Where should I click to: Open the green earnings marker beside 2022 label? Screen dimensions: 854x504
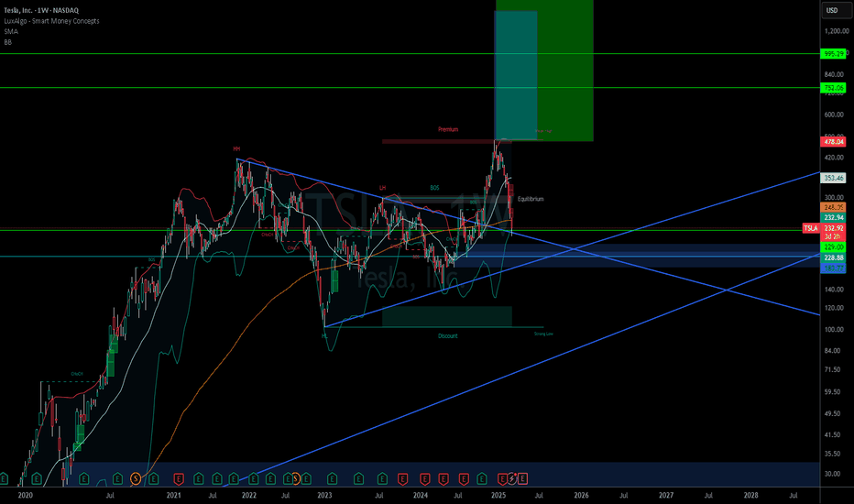coord(254,479)
